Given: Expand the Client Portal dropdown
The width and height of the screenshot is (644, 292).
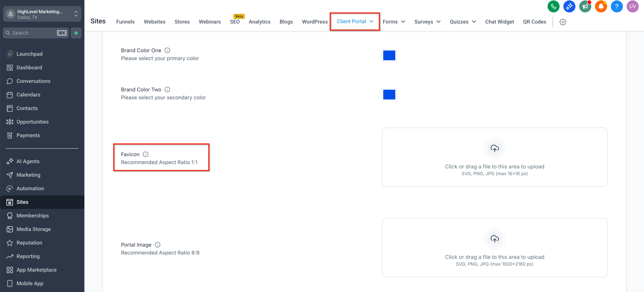Looking at the screenshot, I should pyautogui.click(x=355, y=21).
